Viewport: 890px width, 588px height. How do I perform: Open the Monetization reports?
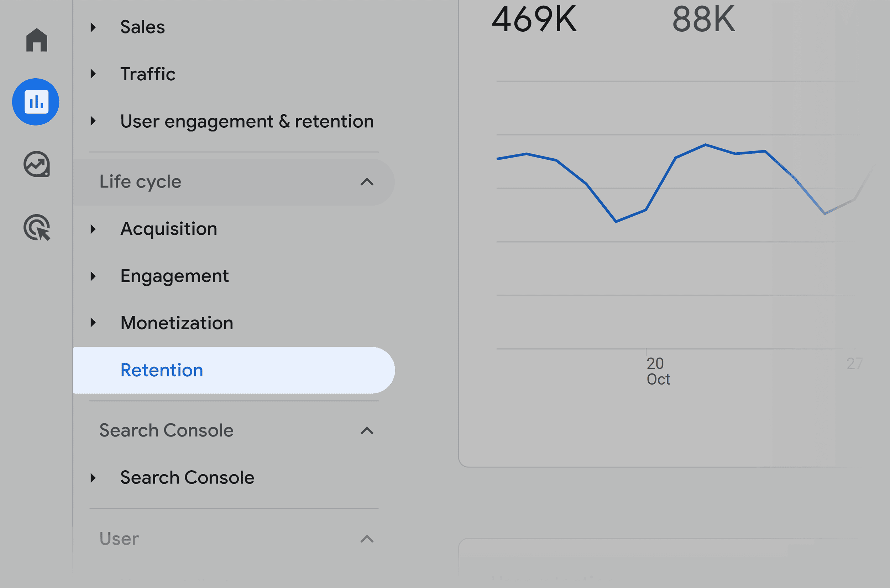coord(177,323)
